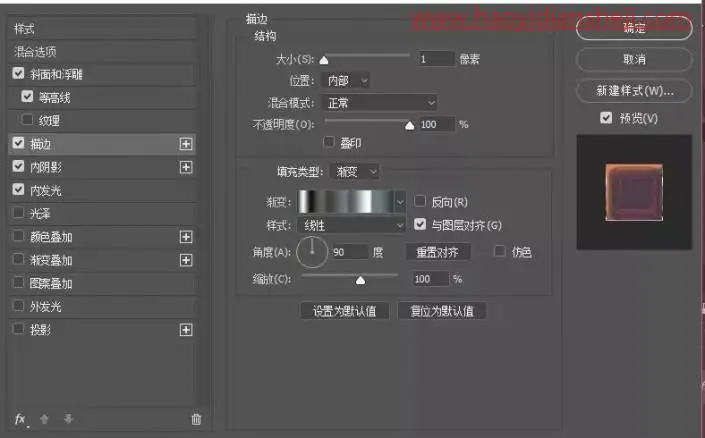705x438 pixels.
Task: Click the style preview thumbnail
Action: pos(634,192)
